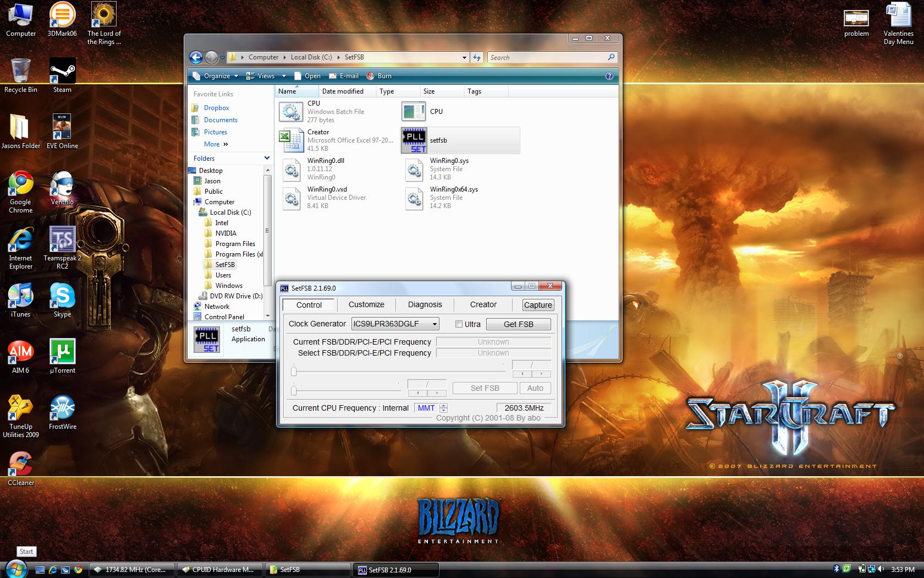Click the Explorer Back arrow button

point(196,57)
